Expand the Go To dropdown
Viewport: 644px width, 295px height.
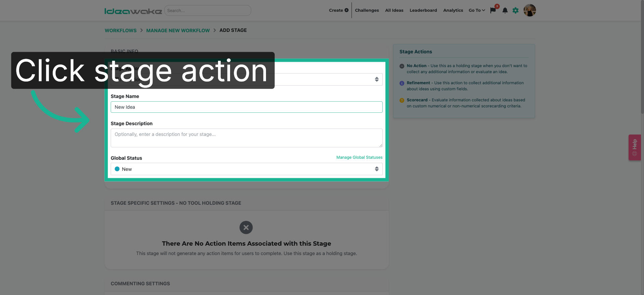pos(477,10)
